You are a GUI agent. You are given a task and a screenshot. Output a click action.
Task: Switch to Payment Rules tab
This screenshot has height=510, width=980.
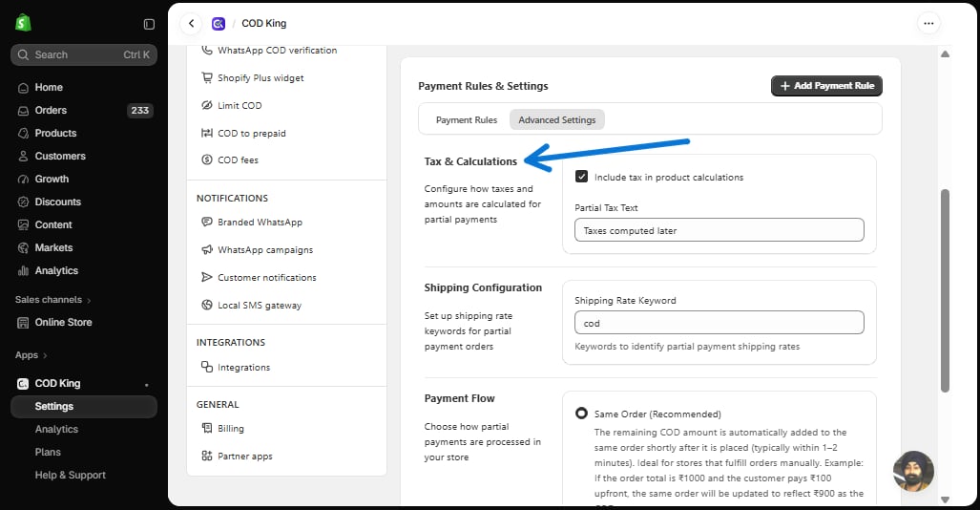coord(467,119)
